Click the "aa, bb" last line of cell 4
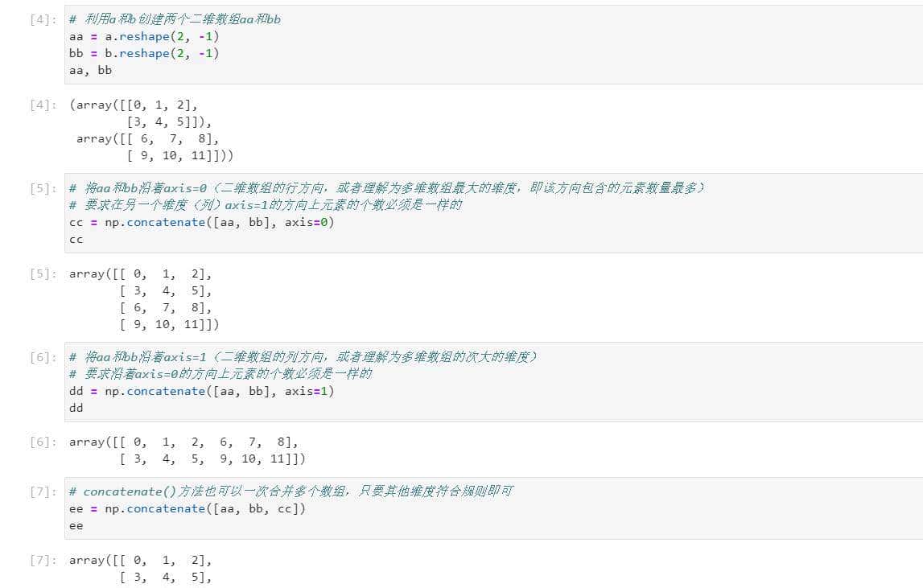 pos(90,70)
